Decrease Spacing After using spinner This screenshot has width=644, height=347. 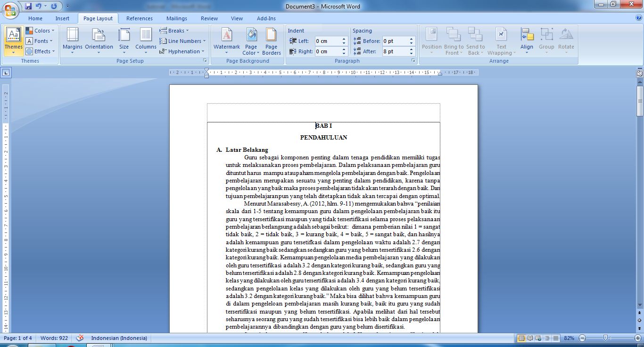coord(412,54)
